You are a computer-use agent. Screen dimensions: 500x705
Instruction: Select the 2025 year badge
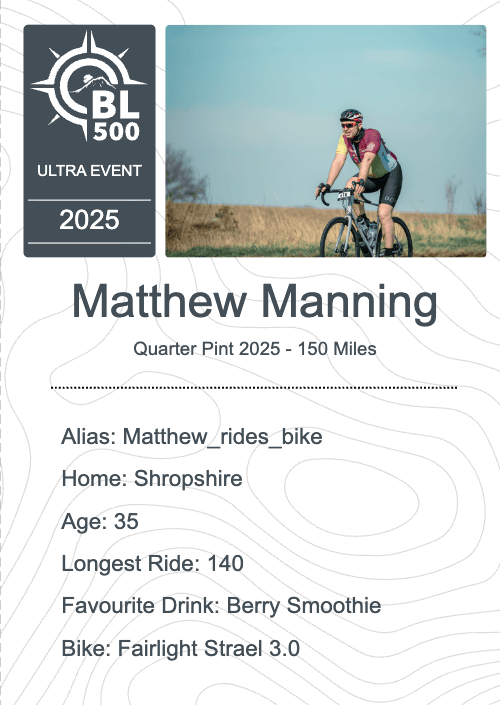(89, 220)
